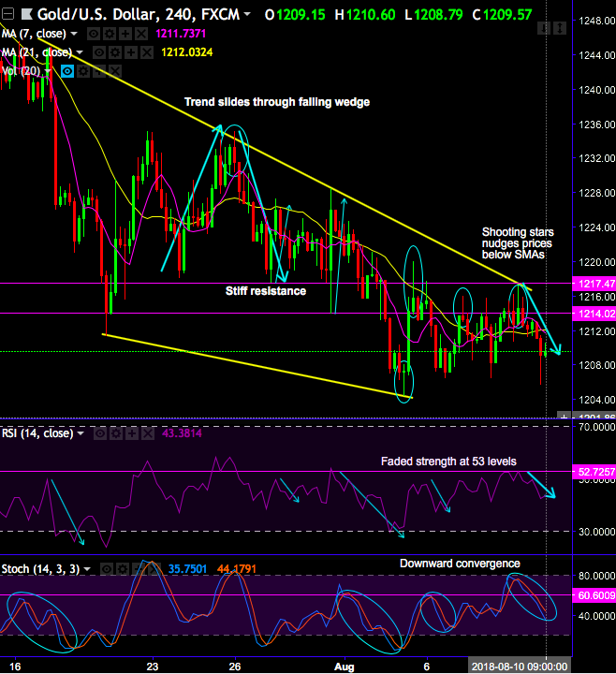Open the RSI (14, close) indicator dropdown

[81, 433]
